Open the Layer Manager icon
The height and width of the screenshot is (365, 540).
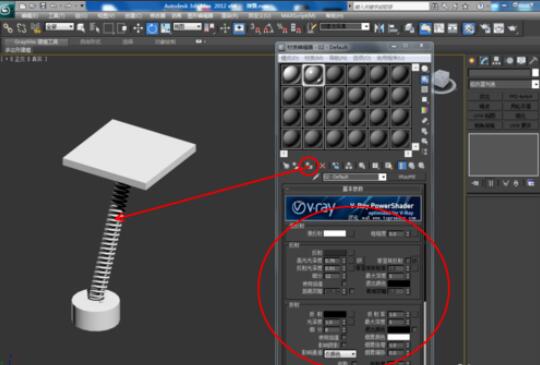click(410, 28)
